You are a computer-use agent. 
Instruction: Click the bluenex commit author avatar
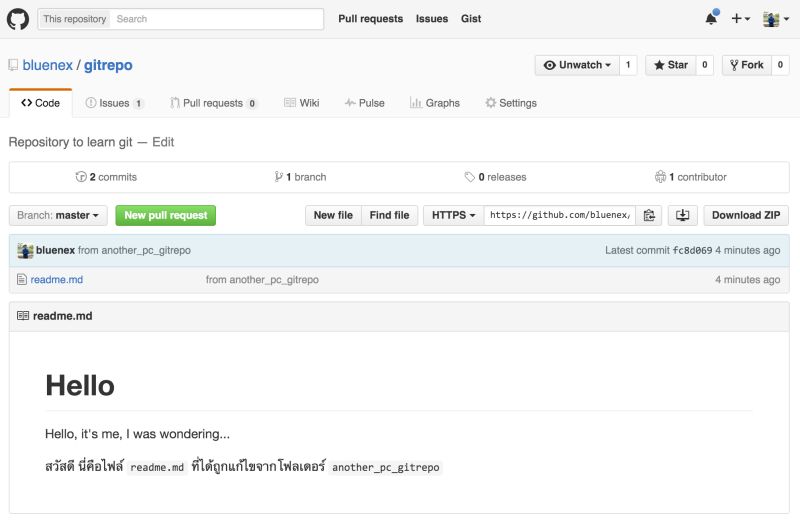tap(25, 251)
